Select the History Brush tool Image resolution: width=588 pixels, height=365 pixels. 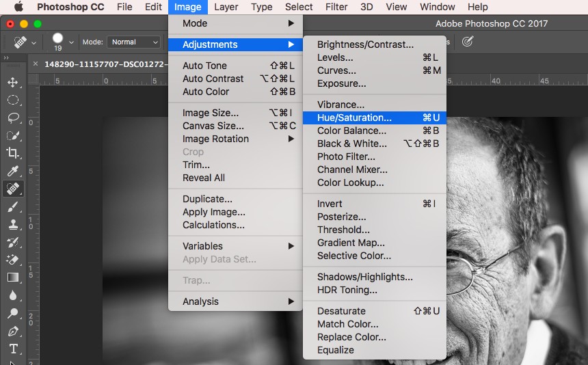(x=13, y=242)
